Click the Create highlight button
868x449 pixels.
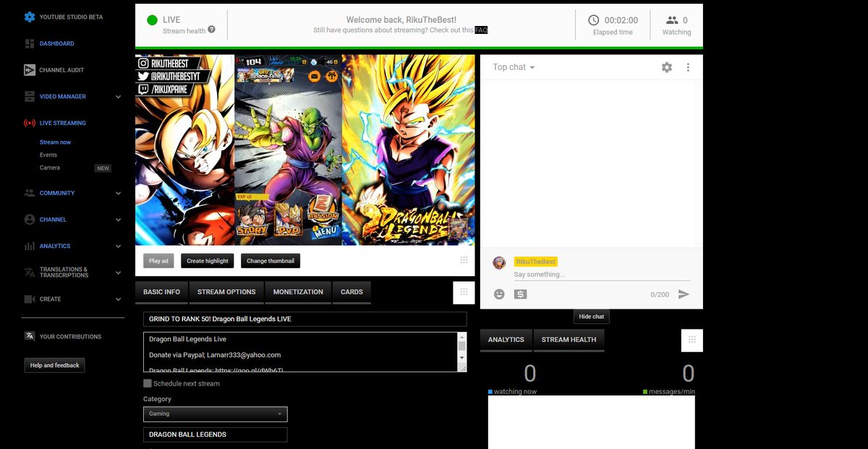208,261
